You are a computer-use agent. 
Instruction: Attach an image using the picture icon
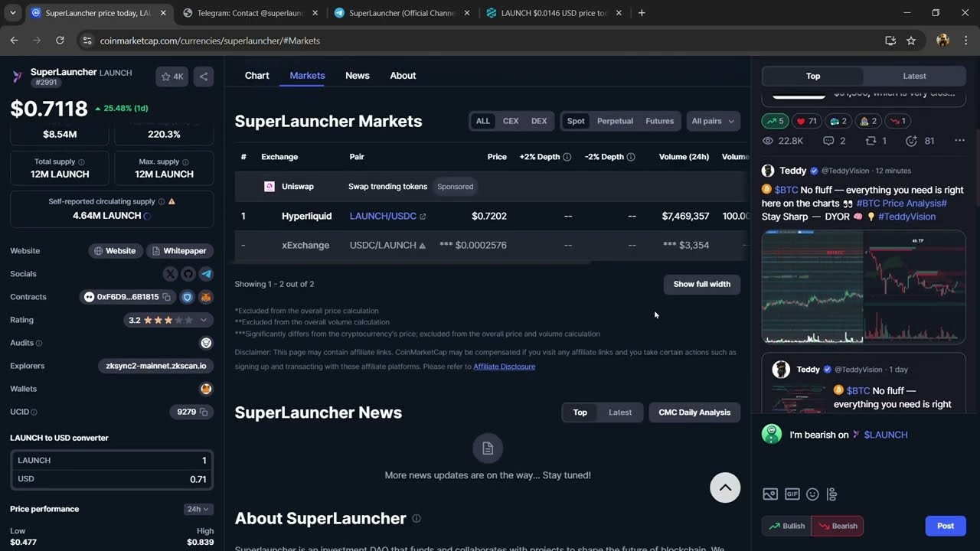pos(770,494)
